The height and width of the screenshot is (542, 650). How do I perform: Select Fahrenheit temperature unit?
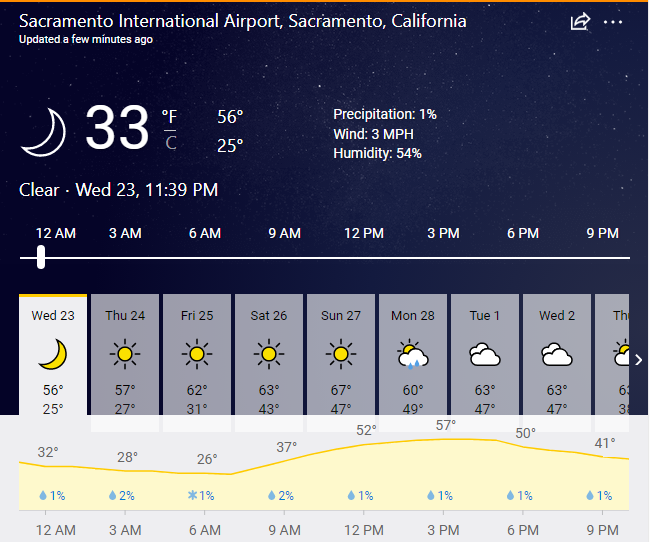click(x=170, y=116)
